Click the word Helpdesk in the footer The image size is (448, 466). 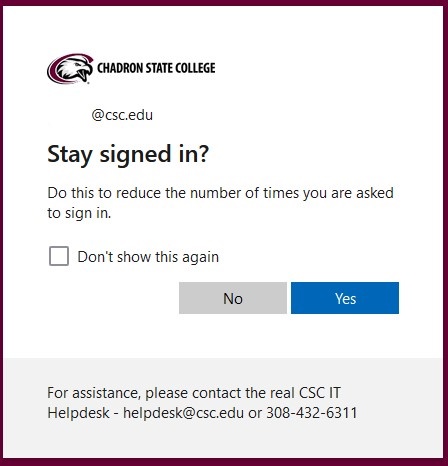coord(78,413)
